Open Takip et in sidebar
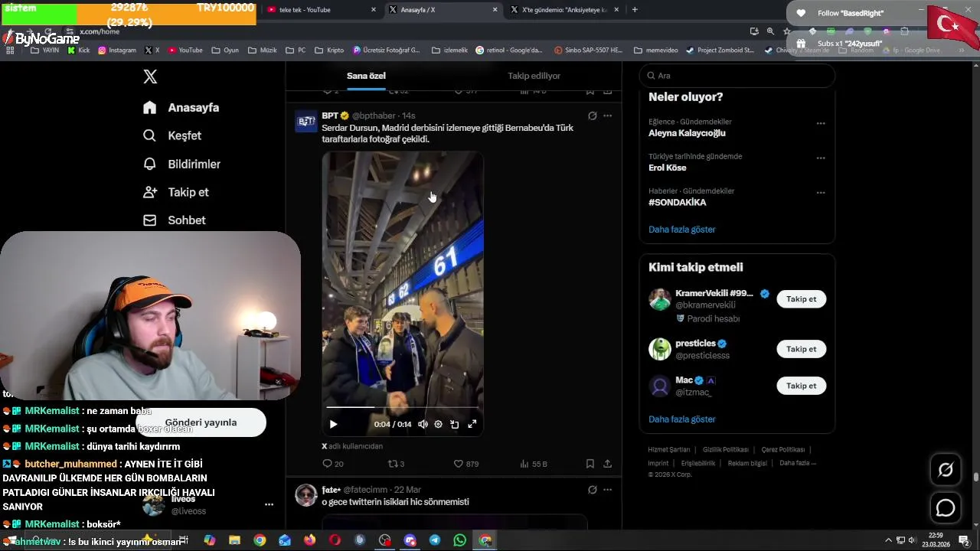This screenshot has width=980, height=551. pyautogui.click(x=176, y=192)
